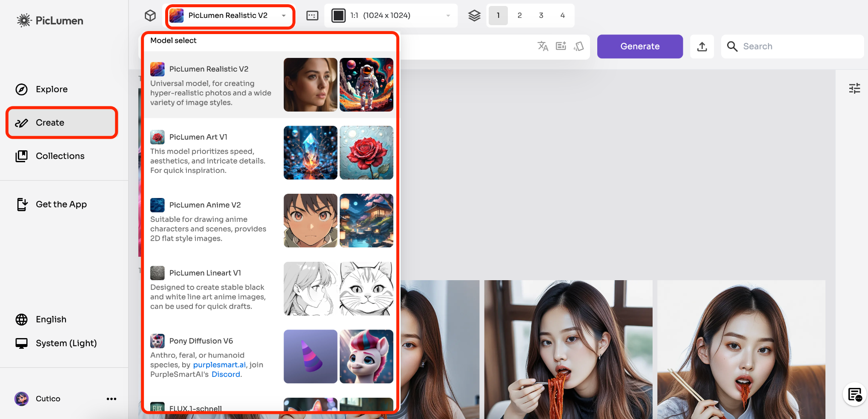Focus the Search field

792,46
